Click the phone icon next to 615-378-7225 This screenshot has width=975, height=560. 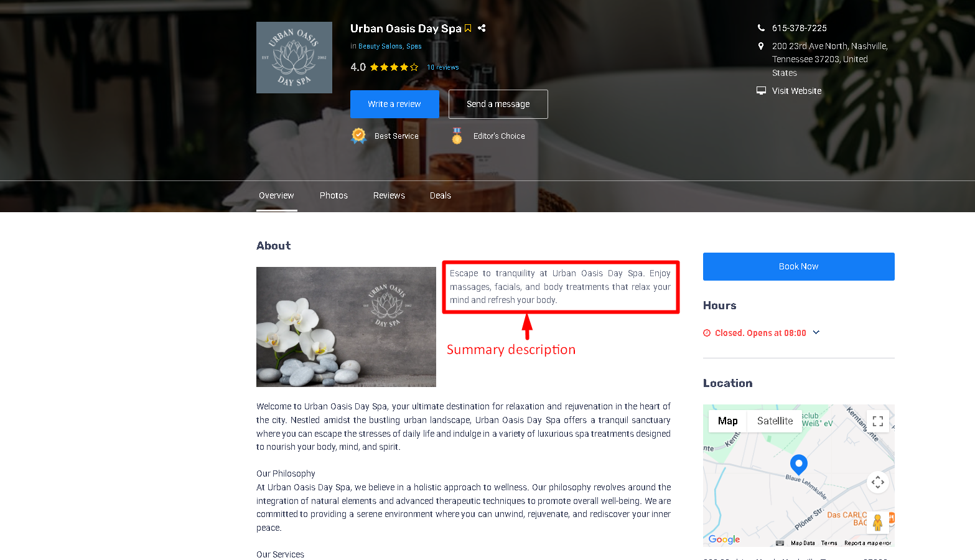[x=761, y=28]
